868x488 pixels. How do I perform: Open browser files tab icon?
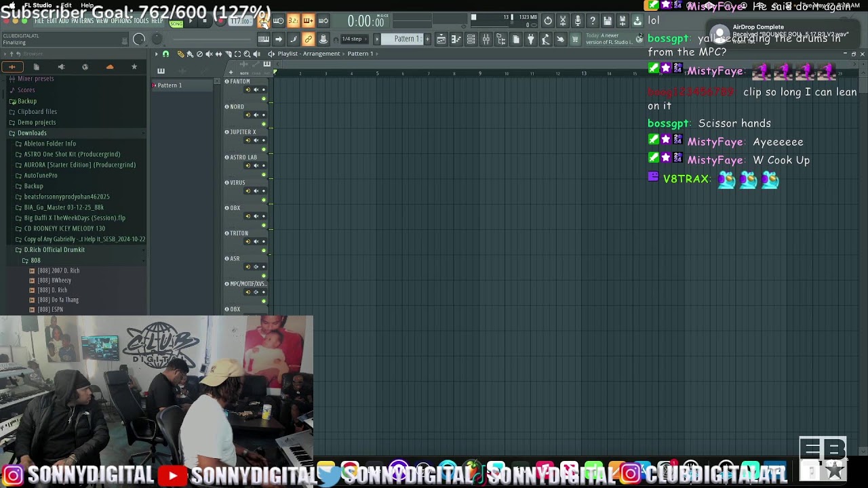tap(36, 66)
